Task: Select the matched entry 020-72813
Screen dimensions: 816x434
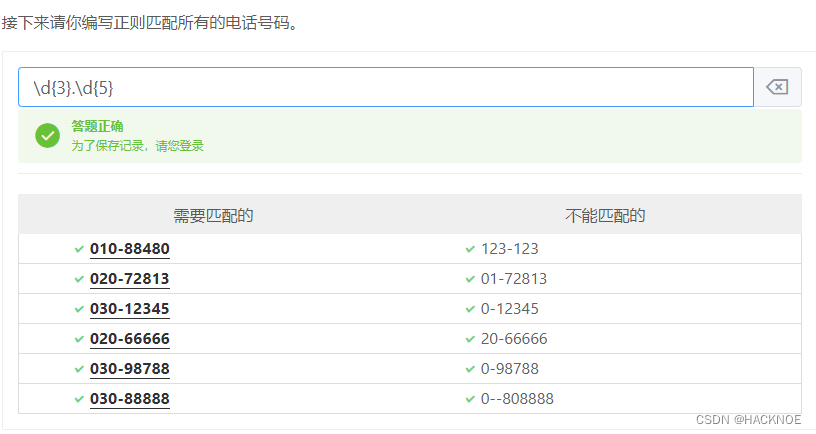Action: [130, 279]
